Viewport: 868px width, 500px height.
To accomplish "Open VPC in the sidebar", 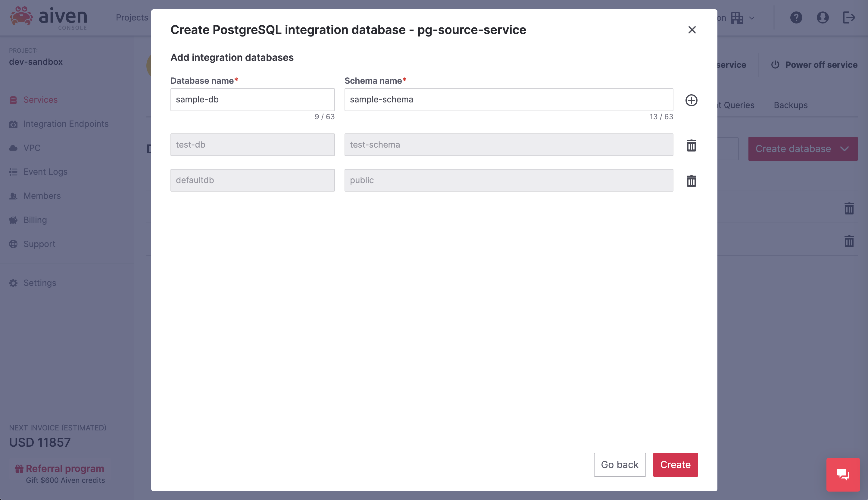I will click(32, 148).
